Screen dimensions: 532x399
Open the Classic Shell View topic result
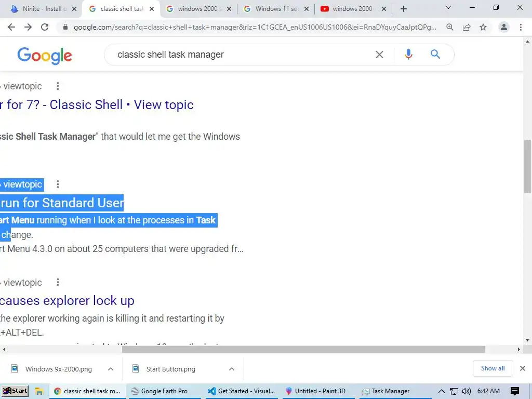tap(97, 105)
